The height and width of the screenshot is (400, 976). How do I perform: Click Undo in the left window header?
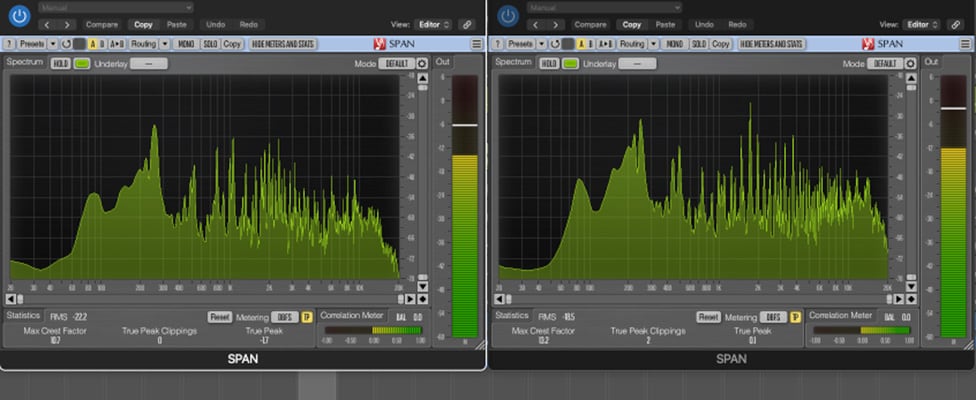(215, 25)
